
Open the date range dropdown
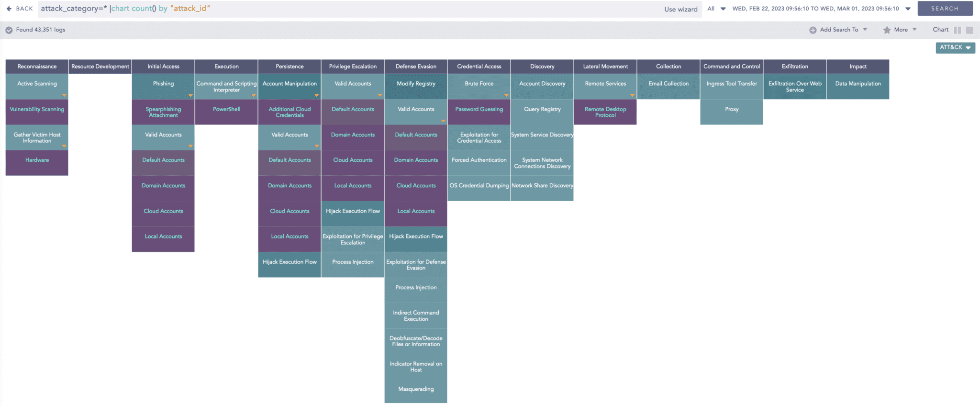pos(908,9)
